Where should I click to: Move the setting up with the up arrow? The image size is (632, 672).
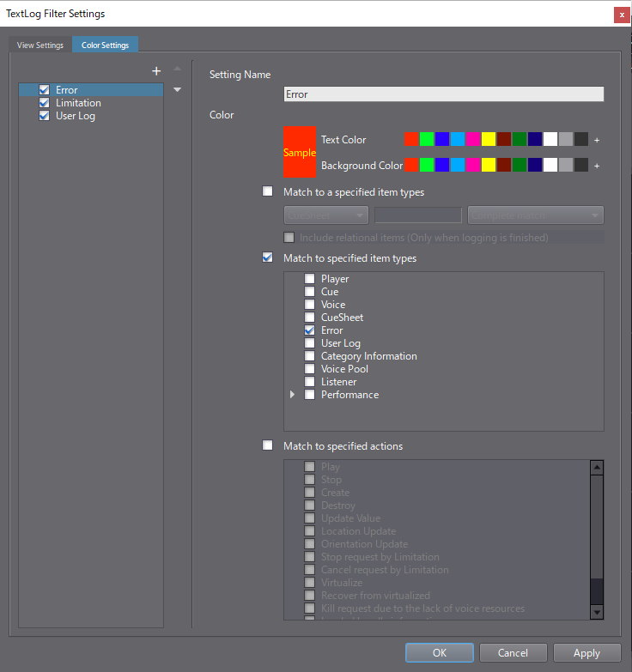point(178,69)
